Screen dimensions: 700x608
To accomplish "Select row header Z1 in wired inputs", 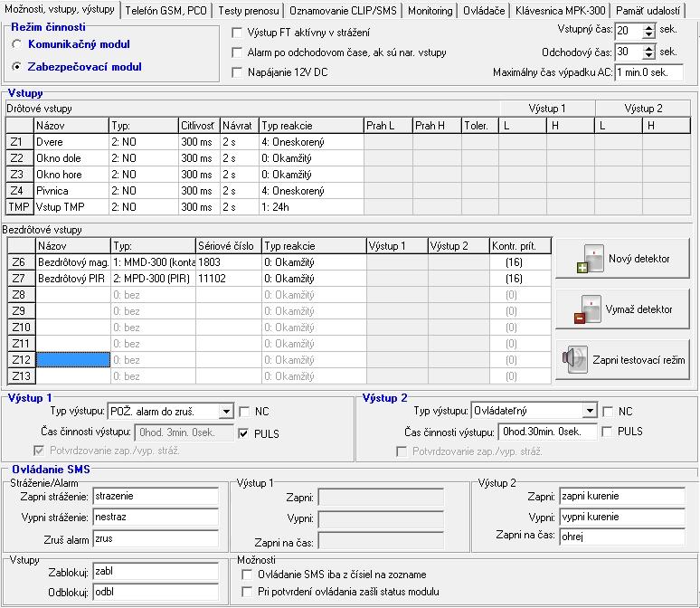I will click(x=20, y=142).
